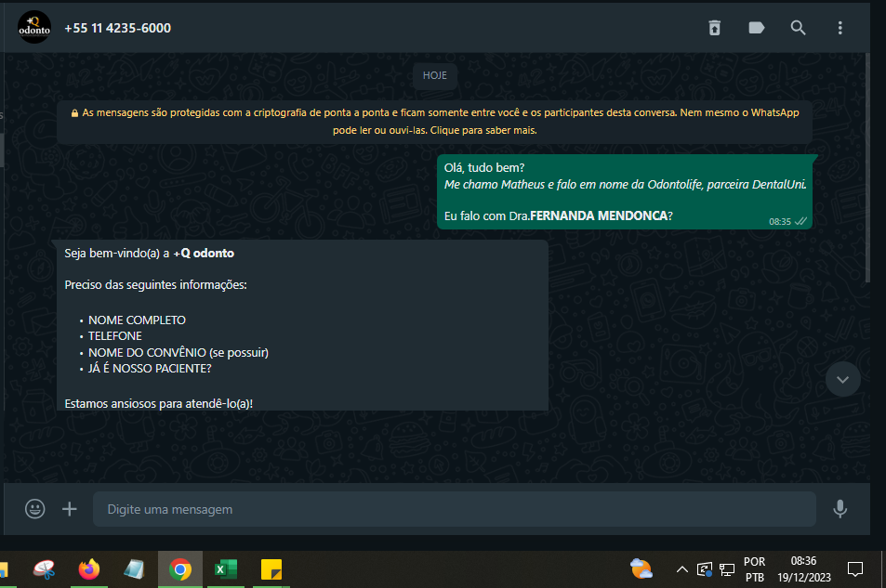This screenshot has width=886, height=588.
Task: Open the emoji picker
Action: [35, 509]
